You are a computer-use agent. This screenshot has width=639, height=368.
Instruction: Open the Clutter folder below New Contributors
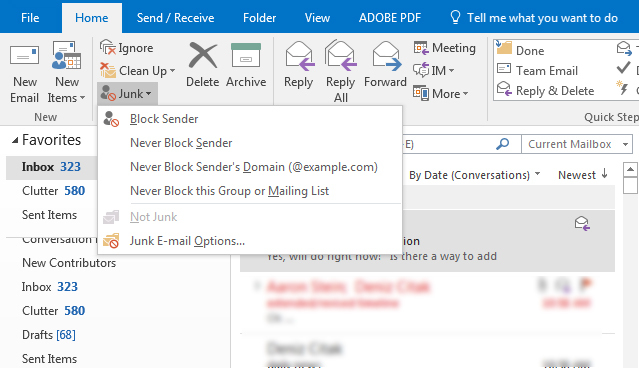(53, 311)
